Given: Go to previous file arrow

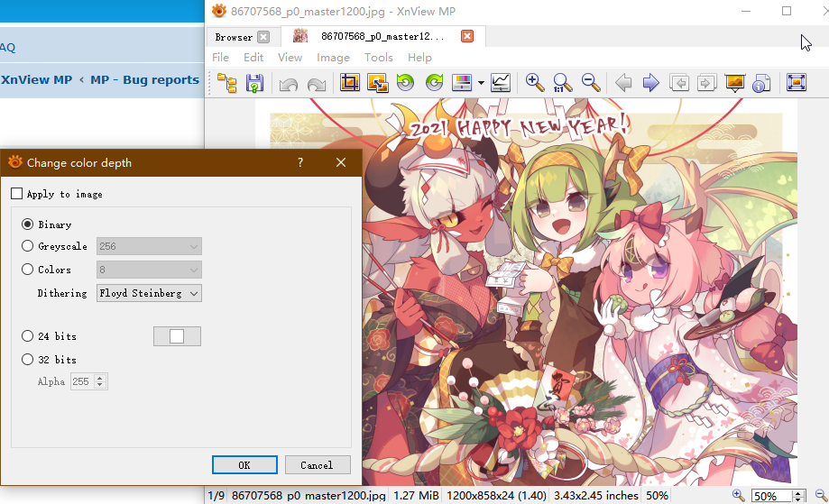Looking at the screenshot, I should [624, 83].
